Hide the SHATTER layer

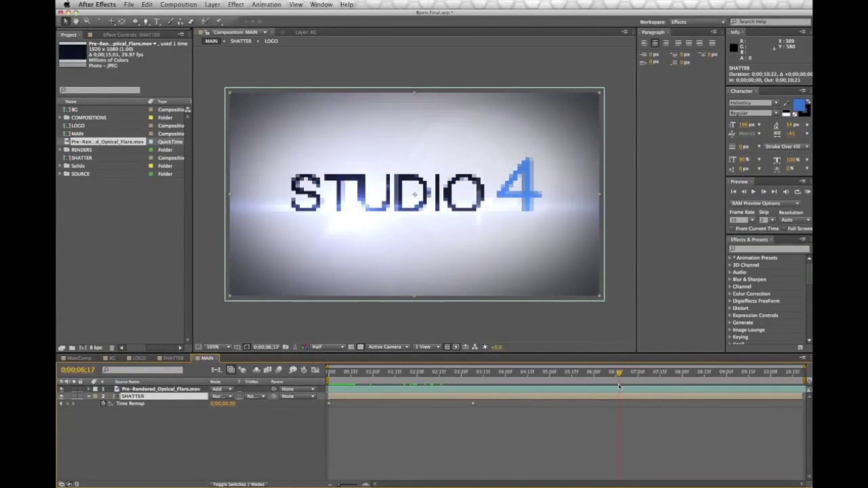[x=61, y=397]
